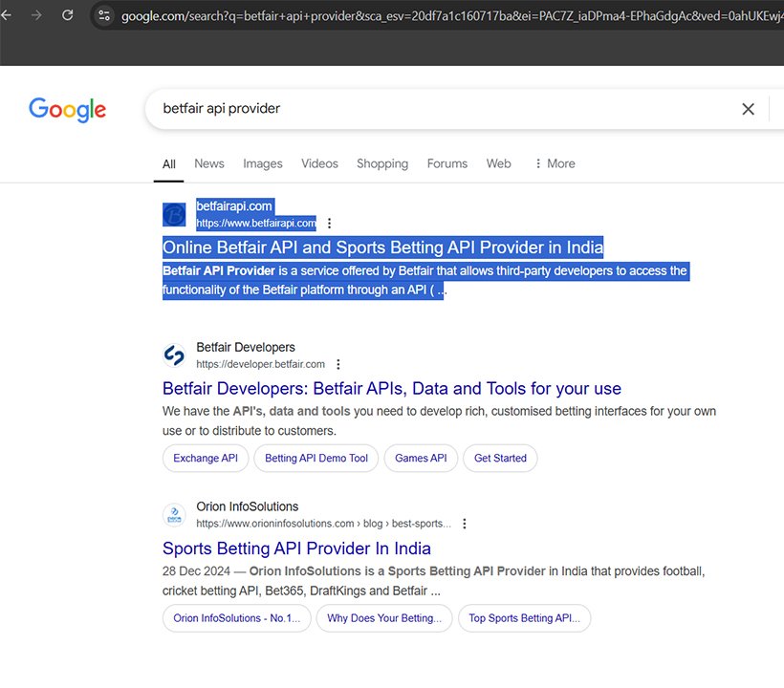Click the Google logo
Screen dimensions: 784x688
click(x=67, y=109)
